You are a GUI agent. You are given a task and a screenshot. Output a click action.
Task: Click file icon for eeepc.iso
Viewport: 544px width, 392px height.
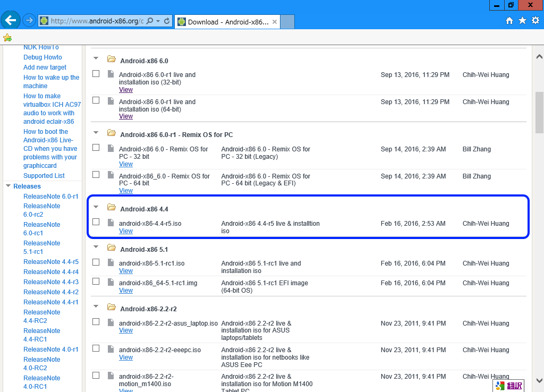click(110, 348)
